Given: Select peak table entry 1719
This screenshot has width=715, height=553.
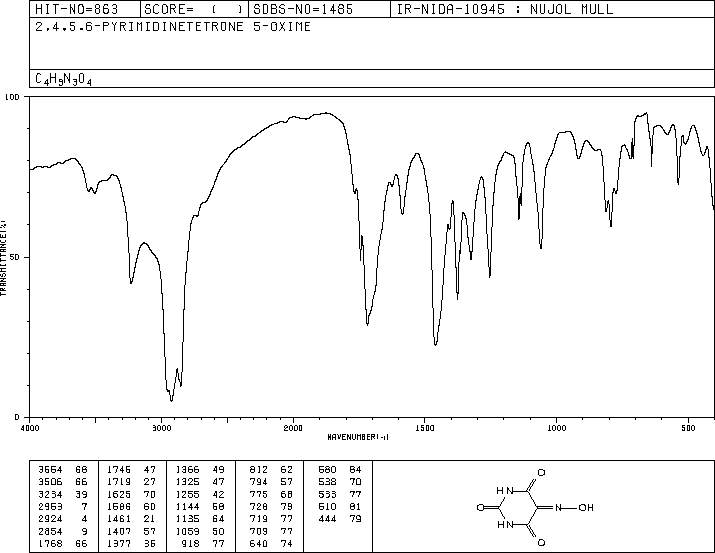Looking at the screenshot, I should 131,481.
